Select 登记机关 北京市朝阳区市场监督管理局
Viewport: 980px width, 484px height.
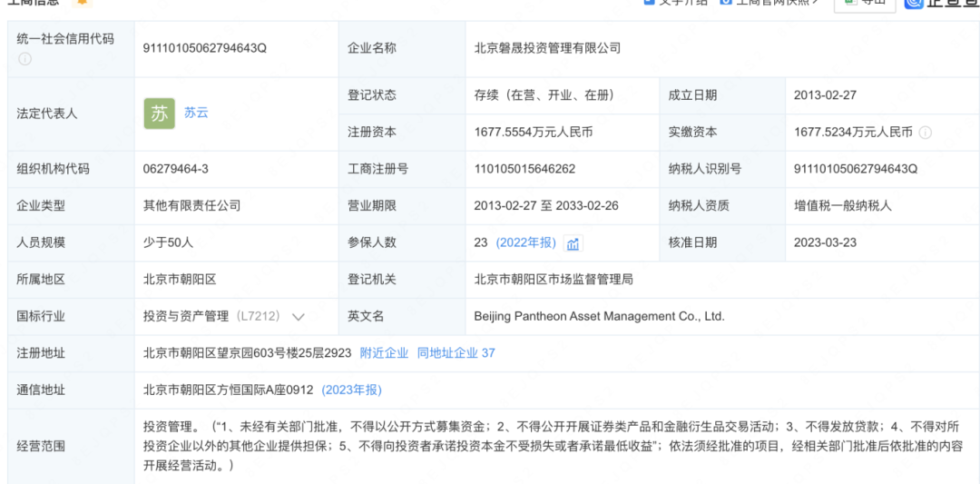pos(554,280)
